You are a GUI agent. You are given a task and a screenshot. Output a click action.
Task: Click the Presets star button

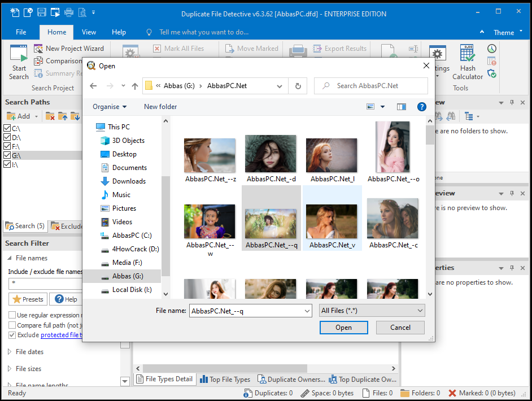pyautogui.click(x=28, y=299)
